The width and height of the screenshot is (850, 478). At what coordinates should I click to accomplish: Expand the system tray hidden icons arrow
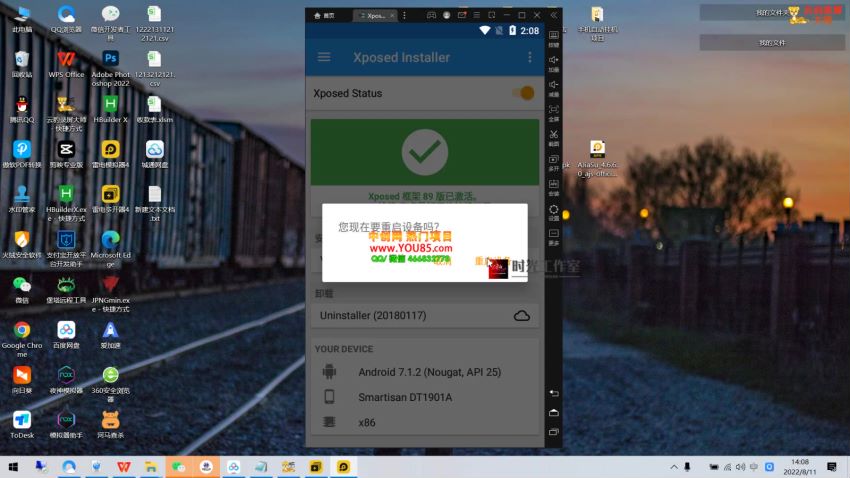[674, 467]
